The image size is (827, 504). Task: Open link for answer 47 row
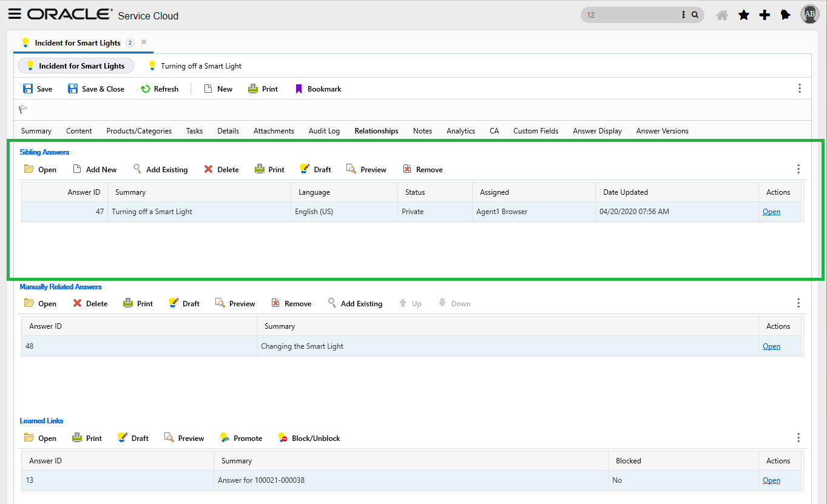771,212
